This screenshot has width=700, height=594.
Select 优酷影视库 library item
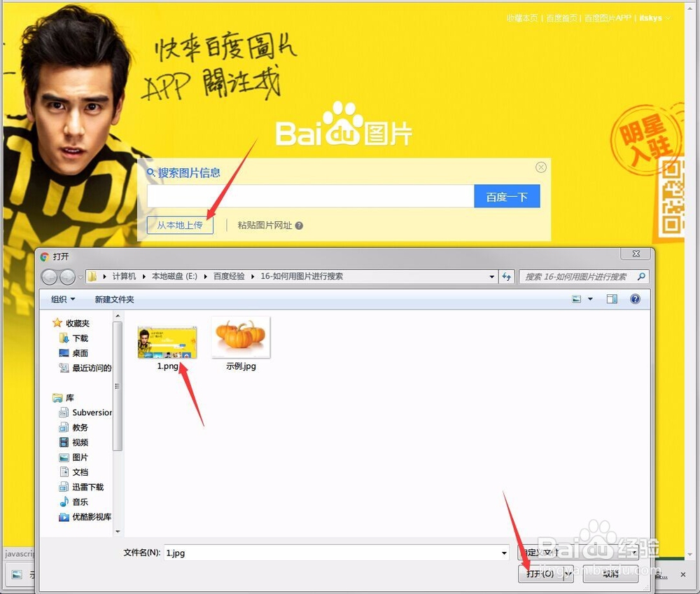pos(85,517)
